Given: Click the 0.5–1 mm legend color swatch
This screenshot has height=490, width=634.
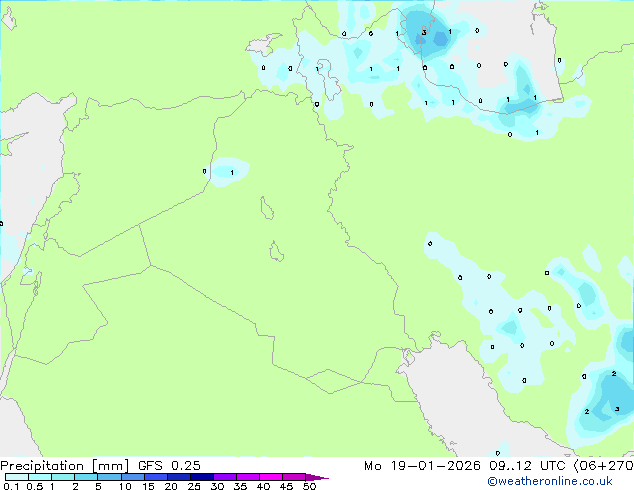Looking at the screenshot, I should (40, 477).
